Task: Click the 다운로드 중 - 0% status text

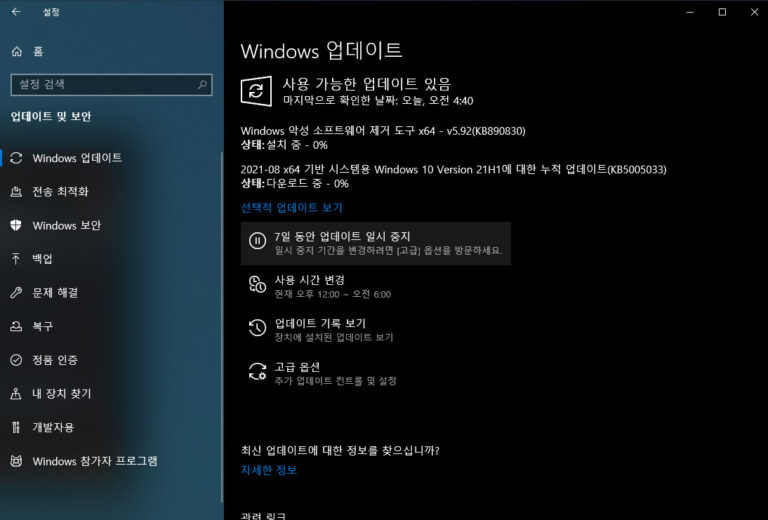Action: 307,184
